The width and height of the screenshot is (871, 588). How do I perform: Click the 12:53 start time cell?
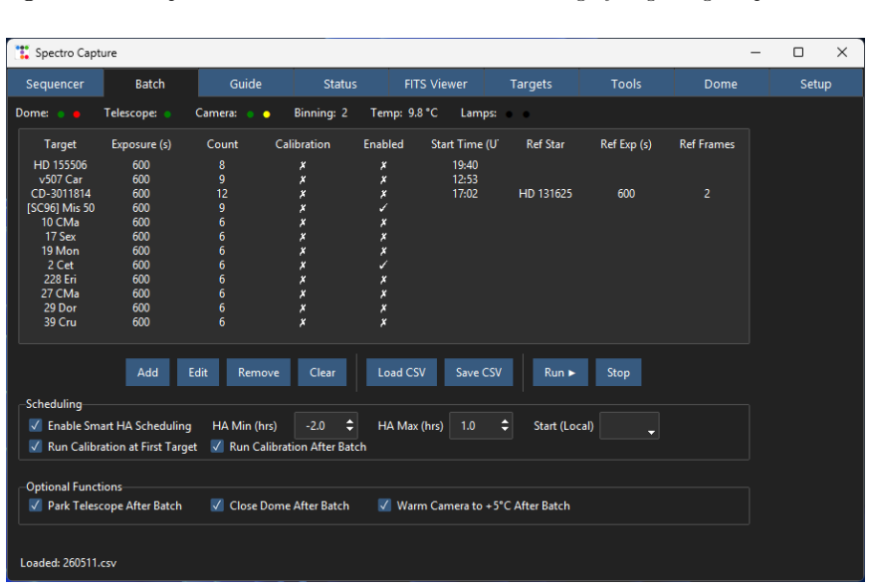click(x=465, y=179)
